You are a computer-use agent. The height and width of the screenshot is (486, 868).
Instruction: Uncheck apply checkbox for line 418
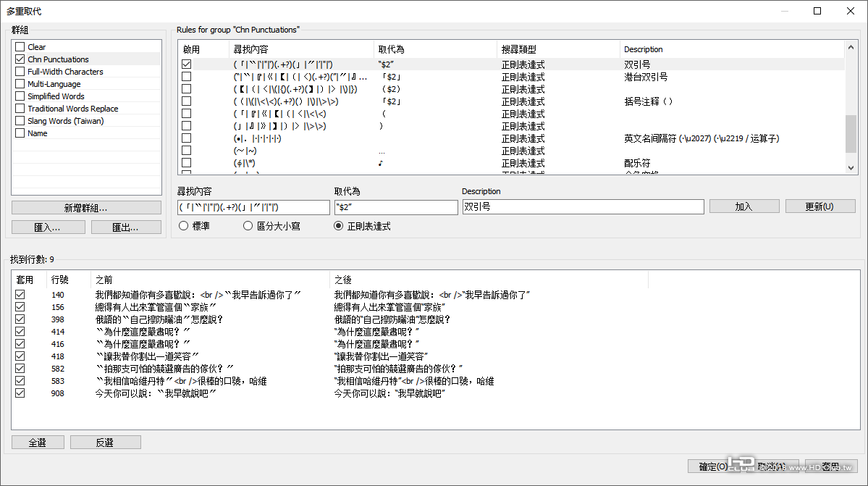20,356
